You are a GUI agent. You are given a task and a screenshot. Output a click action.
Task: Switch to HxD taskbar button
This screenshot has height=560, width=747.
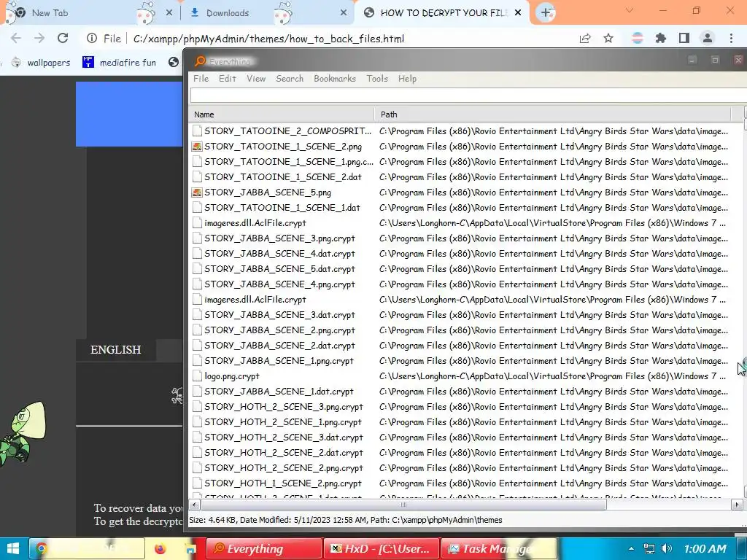pyautogui.click(x=381, y=548)
